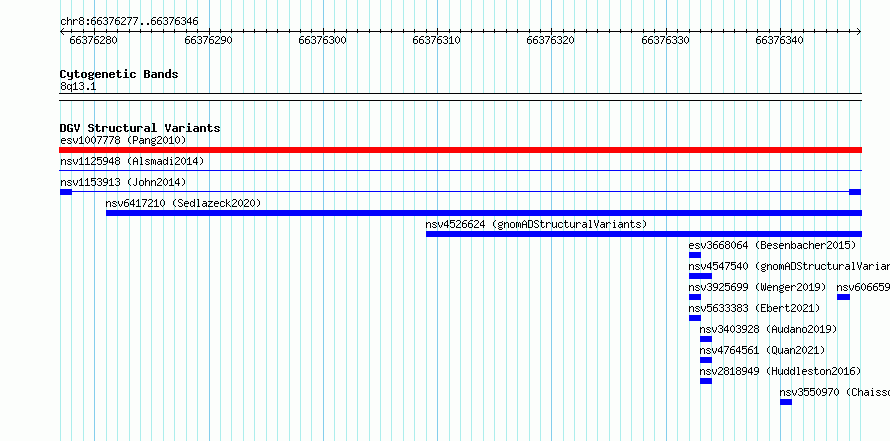Screen dimensions: 890x441
Task: Open nsv4764561 (Quan2021) label
Action: 762,350
